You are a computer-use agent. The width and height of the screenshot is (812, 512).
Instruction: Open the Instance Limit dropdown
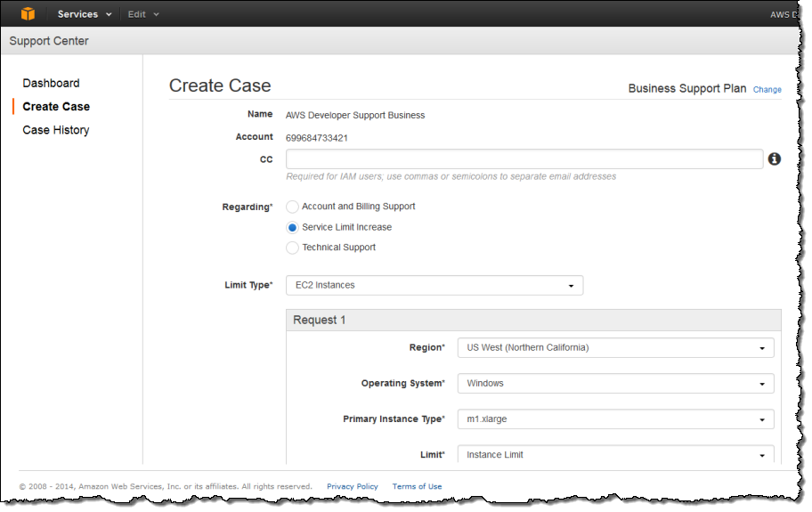coord(614,455)
